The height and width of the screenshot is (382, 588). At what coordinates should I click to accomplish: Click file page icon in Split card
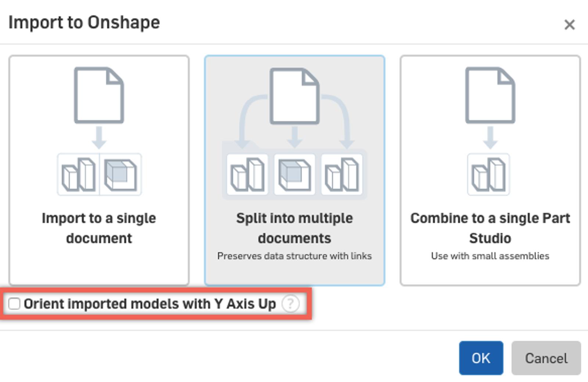pos(294,95)
